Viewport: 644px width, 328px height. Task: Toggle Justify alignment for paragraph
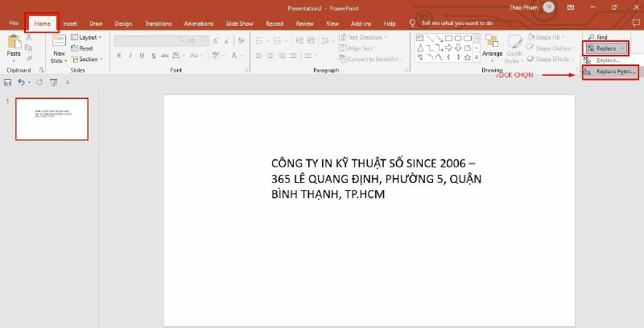[293, 56]
